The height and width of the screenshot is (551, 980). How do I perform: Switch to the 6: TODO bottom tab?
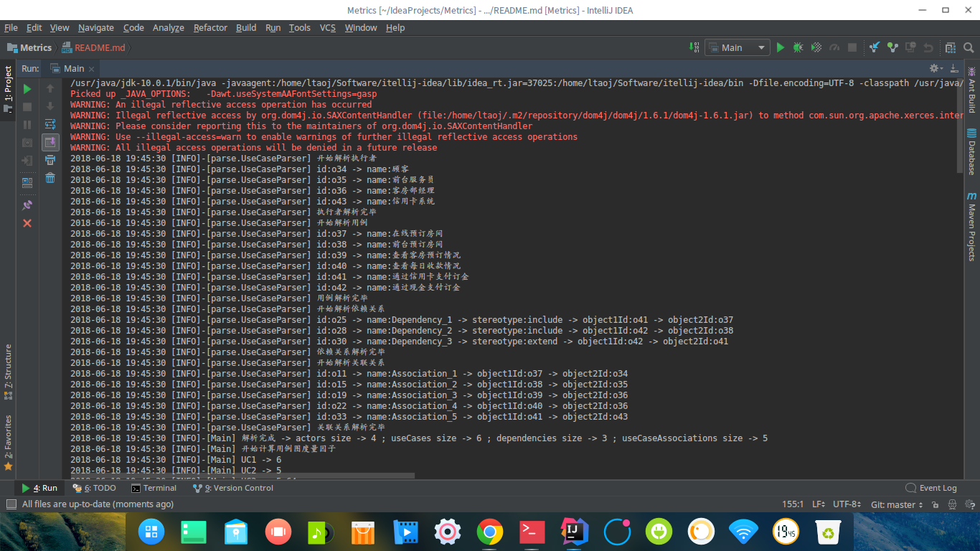click(x=94, y=488)
